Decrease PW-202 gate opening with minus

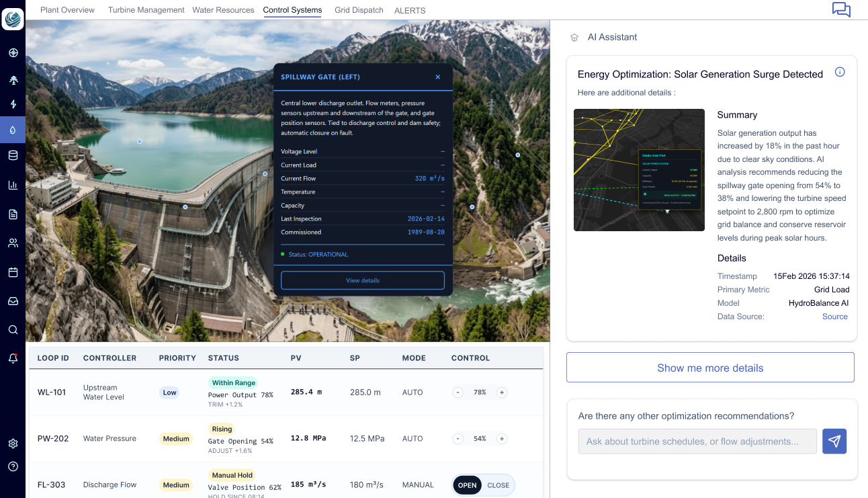(458, 439)
